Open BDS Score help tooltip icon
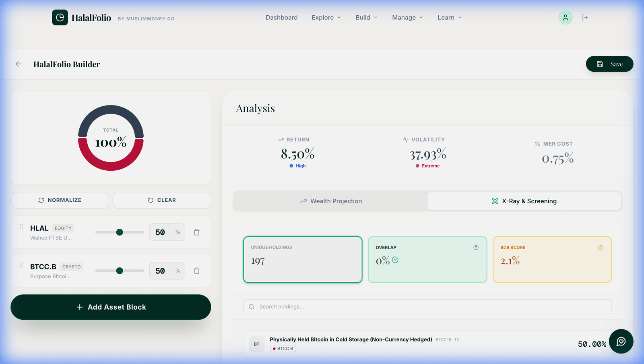The width and height of the screenshot is (644, 364). pyautogui.click(x=601, y=248)
